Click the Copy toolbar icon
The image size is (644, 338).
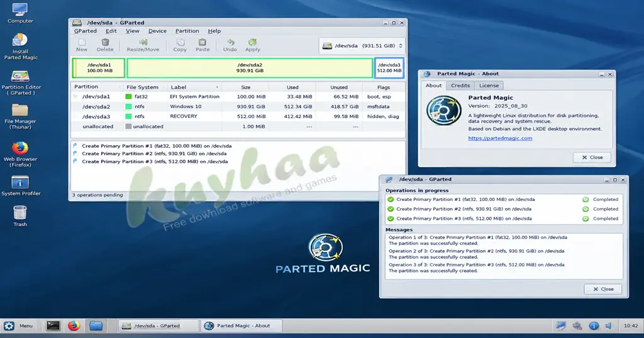tap(180, 45)
